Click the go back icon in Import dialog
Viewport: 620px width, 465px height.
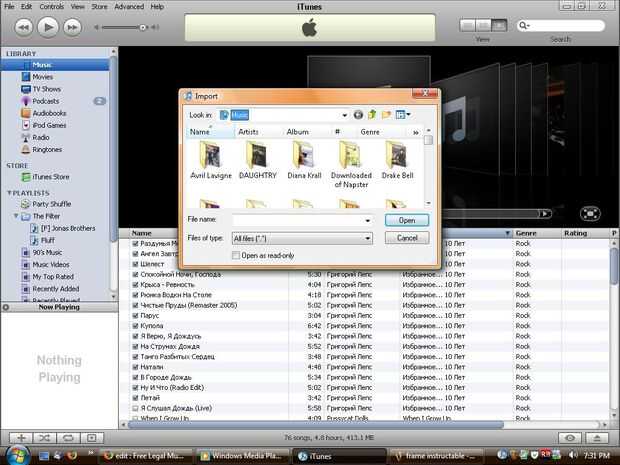point(358,115)
